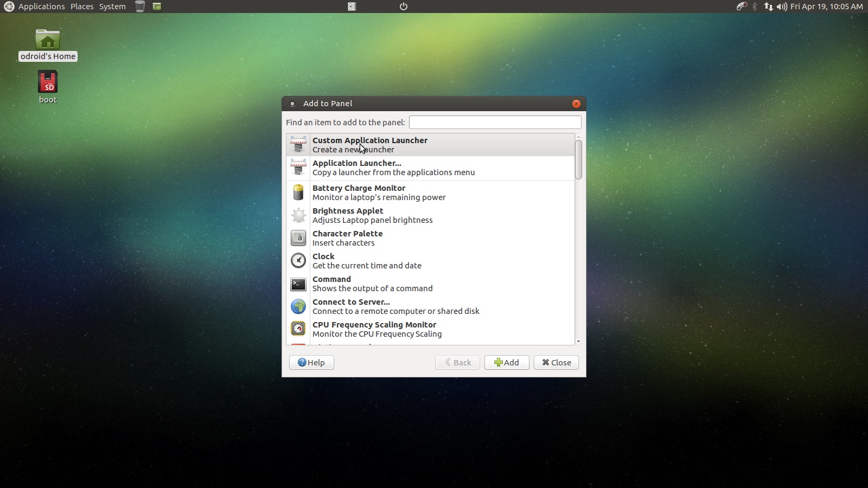Select the Command terminal icon

coord(298,284)
